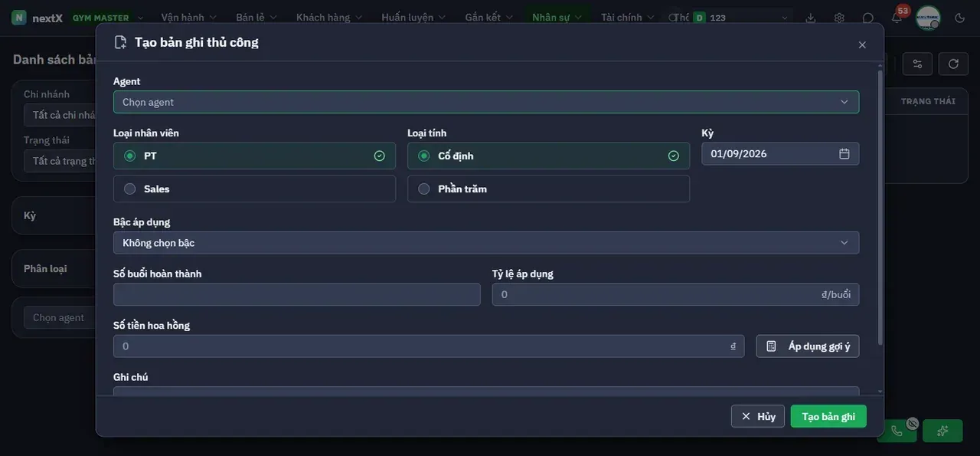Open the settings gear icon

pos(839,18)
